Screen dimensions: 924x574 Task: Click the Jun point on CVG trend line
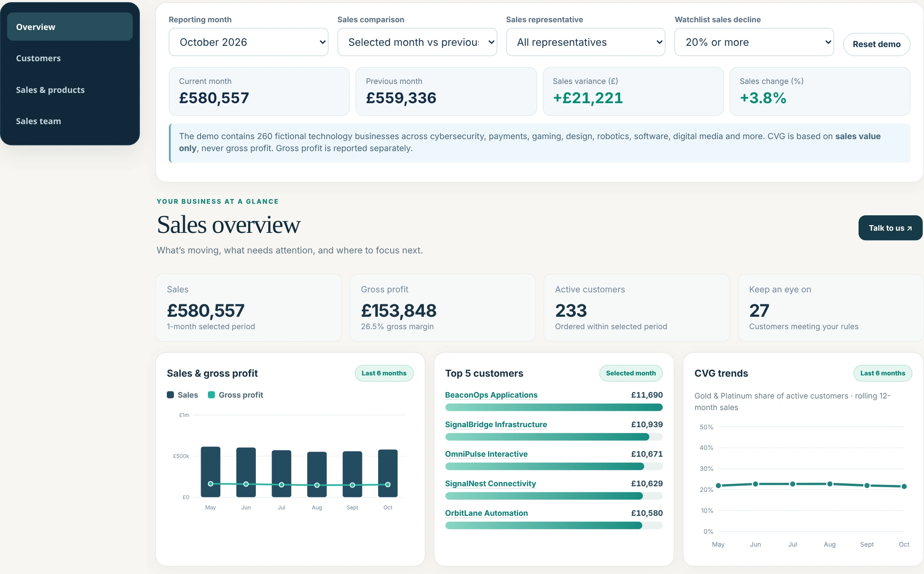coord(755,484)
